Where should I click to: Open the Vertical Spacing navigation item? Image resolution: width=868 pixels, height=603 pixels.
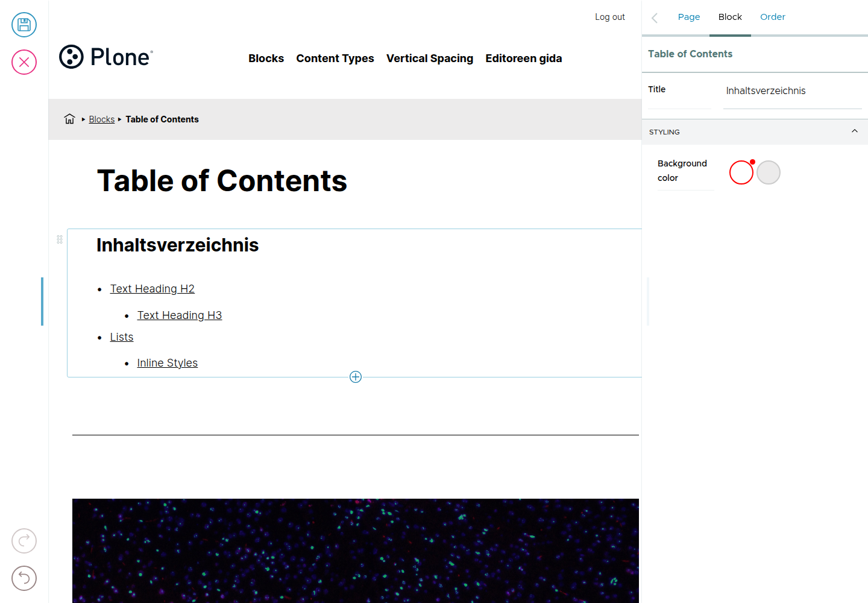(x=430, y=58)
